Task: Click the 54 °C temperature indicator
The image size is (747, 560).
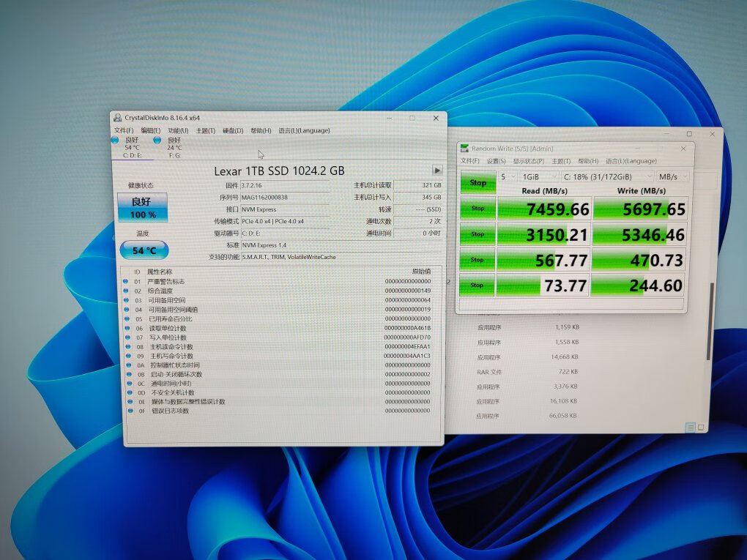Action: 144,250
